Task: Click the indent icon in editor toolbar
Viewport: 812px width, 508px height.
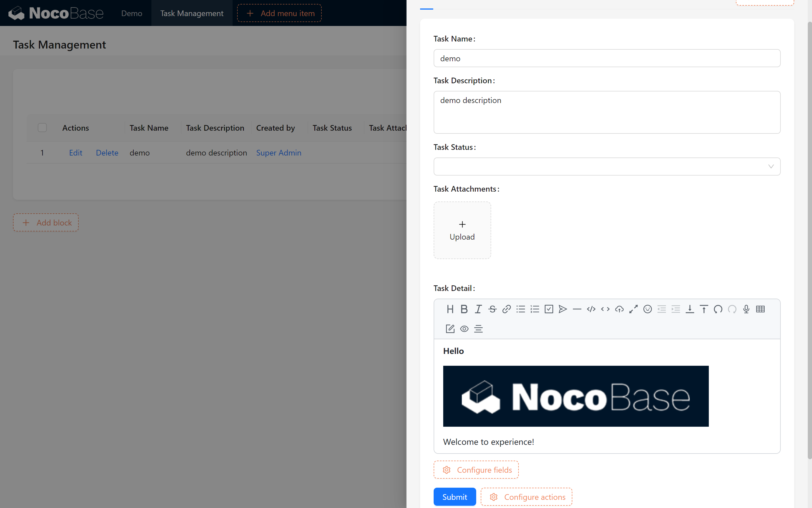Action: tap(676, 309)
